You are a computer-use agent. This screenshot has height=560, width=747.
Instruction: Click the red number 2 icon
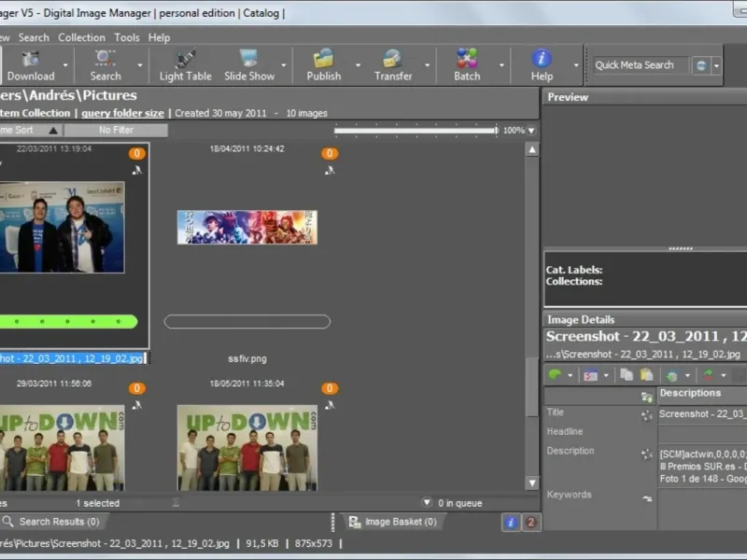click(x=530, y=523)
